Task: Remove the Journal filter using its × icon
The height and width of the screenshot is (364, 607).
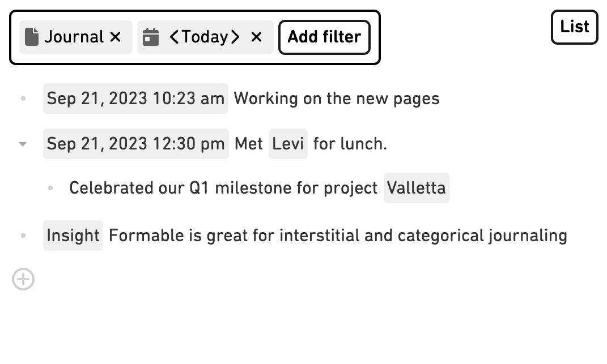Action: (x=115, y=37)
